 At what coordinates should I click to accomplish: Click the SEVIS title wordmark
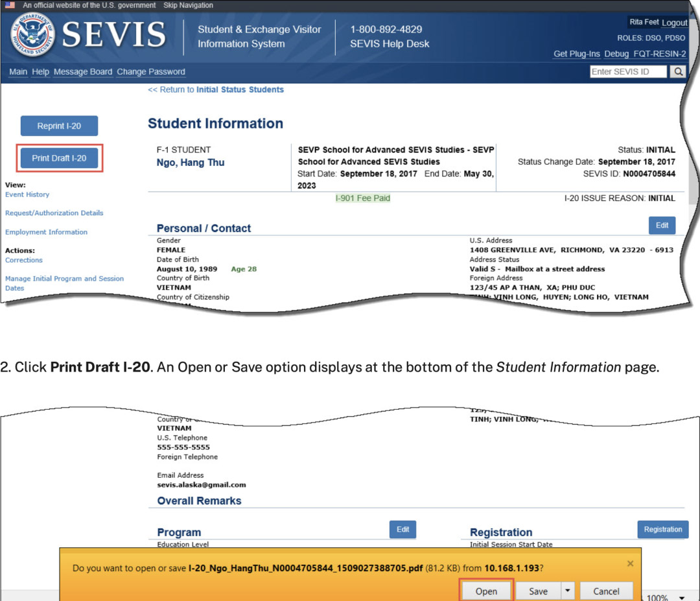[x=114, y=34]
